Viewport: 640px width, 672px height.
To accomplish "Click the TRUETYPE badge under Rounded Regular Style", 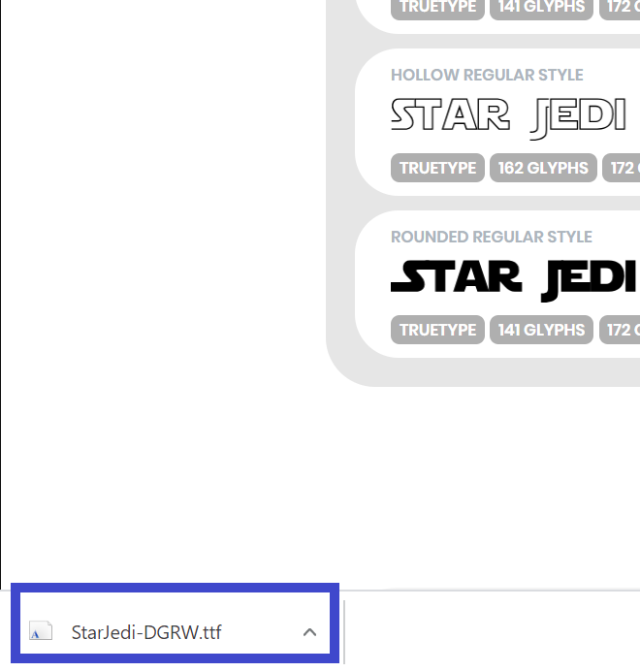I will pos(437,330).
